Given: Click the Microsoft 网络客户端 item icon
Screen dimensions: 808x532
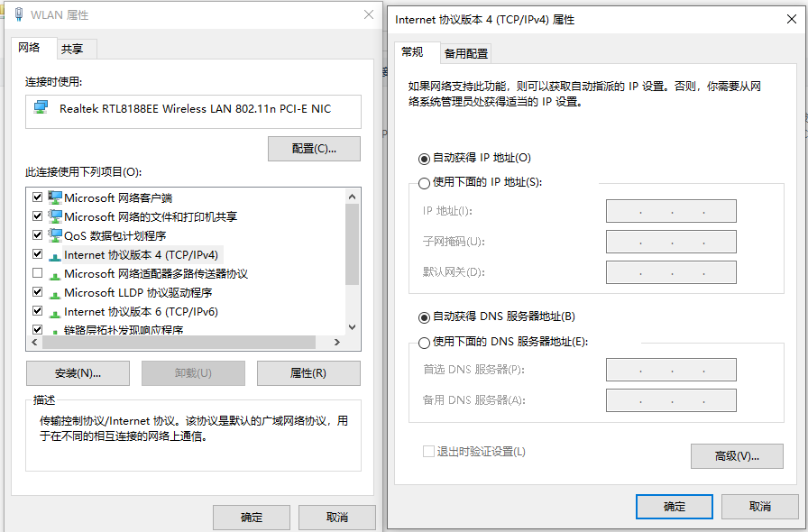Looking at the screenshot, I should point(55,197).
